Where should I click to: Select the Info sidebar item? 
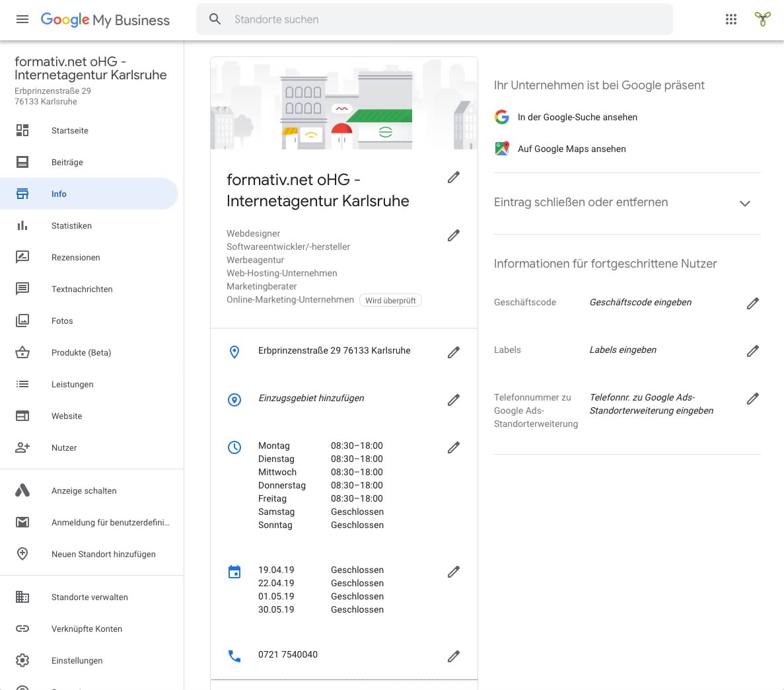pos(89,194)
